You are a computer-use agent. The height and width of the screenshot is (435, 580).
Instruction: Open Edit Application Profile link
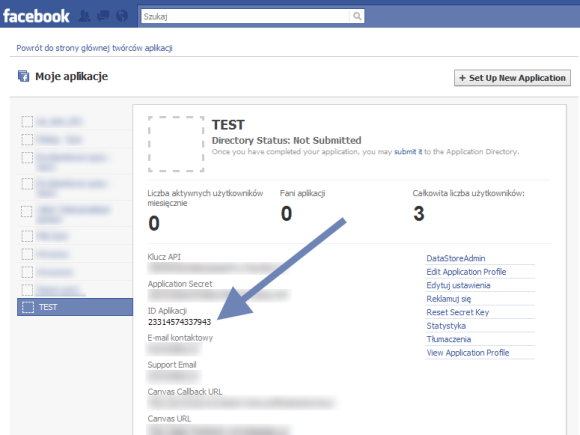[x=466, y=272]
